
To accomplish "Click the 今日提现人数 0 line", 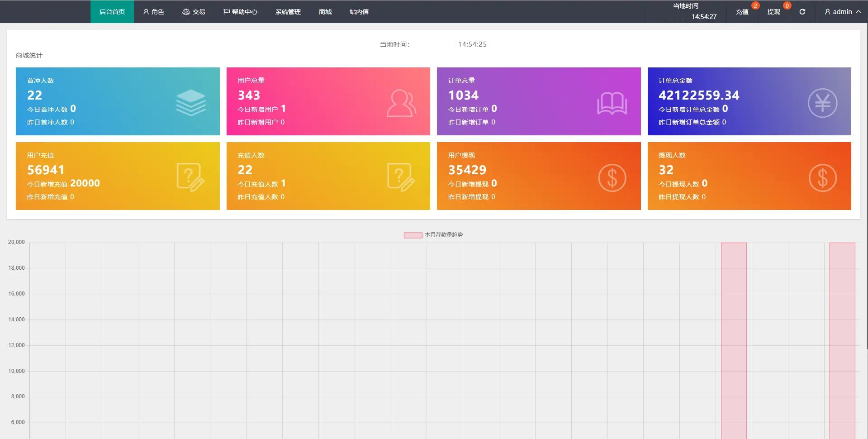I will [x=683, y=183].
